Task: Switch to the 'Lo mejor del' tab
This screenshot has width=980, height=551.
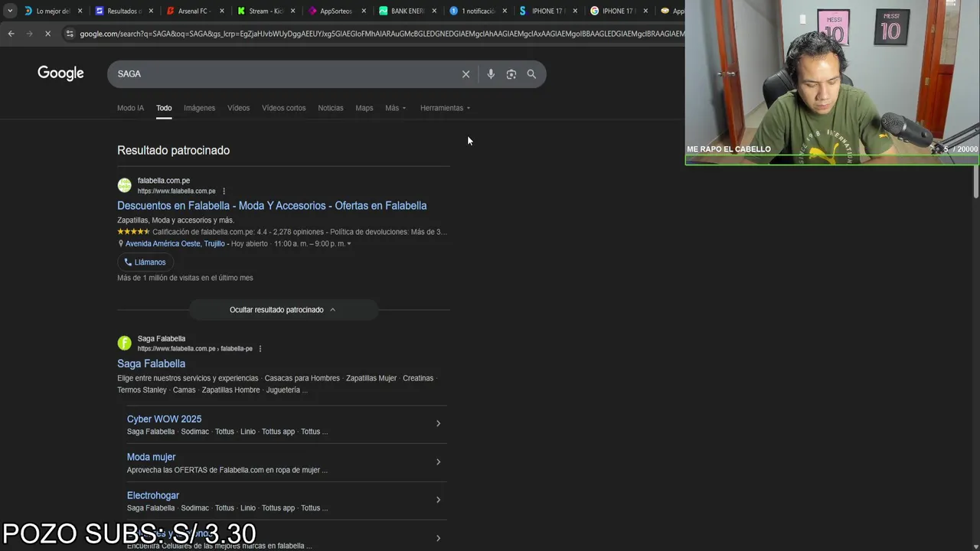Action: 52,11
